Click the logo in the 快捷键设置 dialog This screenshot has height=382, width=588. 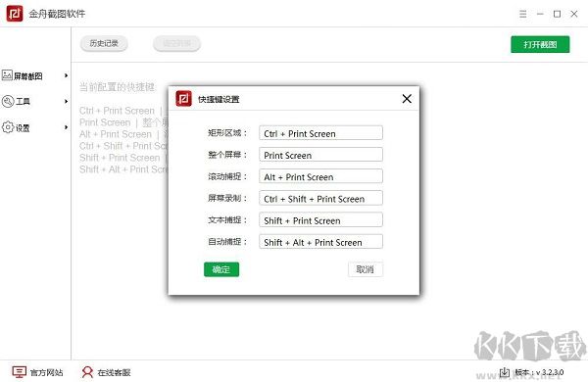[184, 99]
